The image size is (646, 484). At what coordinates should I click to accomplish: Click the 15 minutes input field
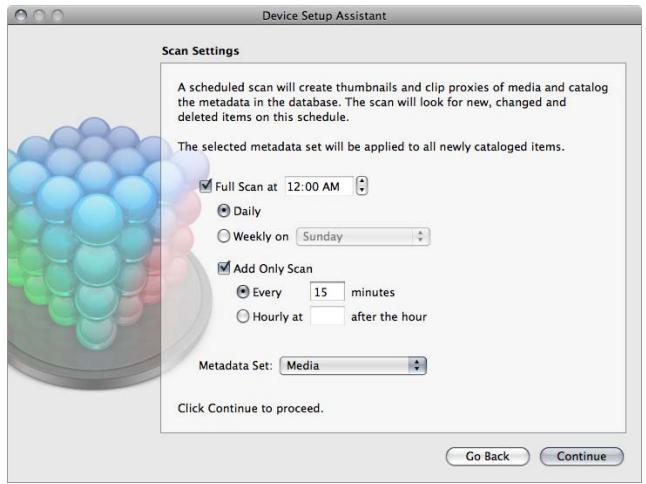[x=327, y=292]
